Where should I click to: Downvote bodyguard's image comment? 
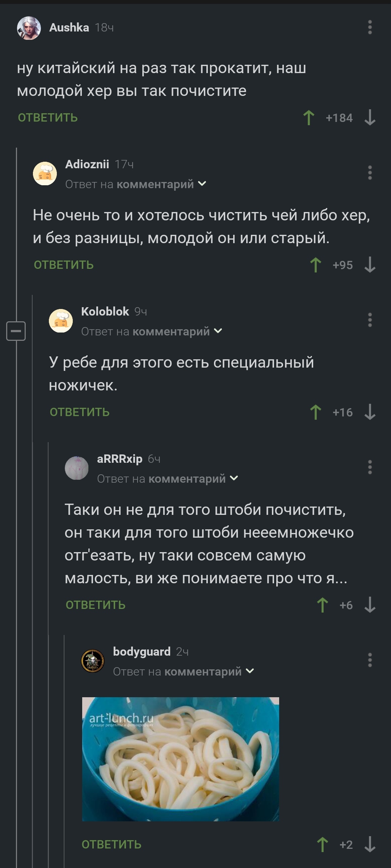coord(370,845)
